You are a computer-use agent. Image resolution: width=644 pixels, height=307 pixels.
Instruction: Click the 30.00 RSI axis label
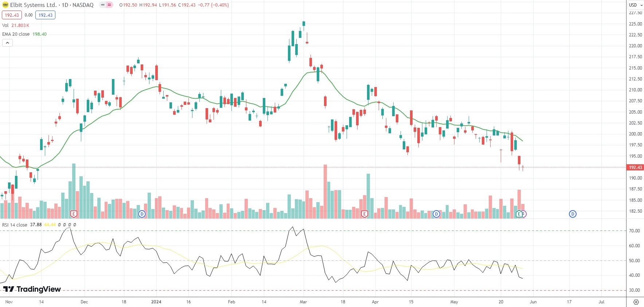tap(635, 290)
